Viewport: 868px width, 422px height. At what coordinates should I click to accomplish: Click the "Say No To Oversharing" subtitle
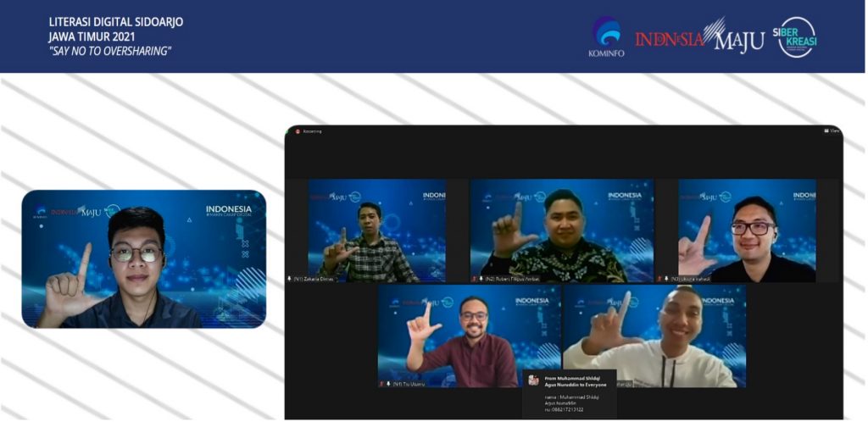tap(110, 51)
